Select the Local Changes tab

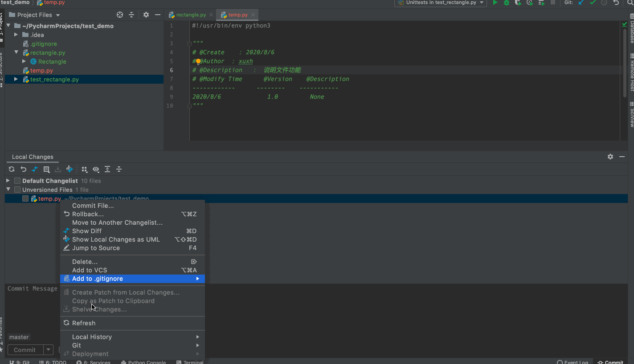click(33, 157)
